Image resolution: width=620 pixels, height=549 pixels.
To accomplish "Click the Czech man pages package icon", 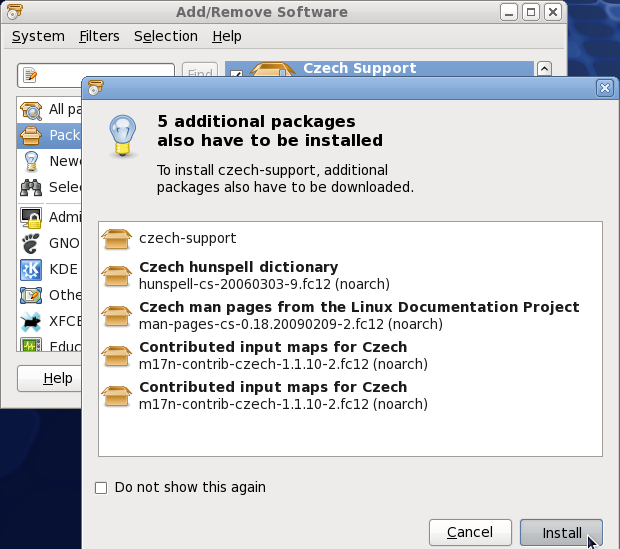I will click(118, 315).
